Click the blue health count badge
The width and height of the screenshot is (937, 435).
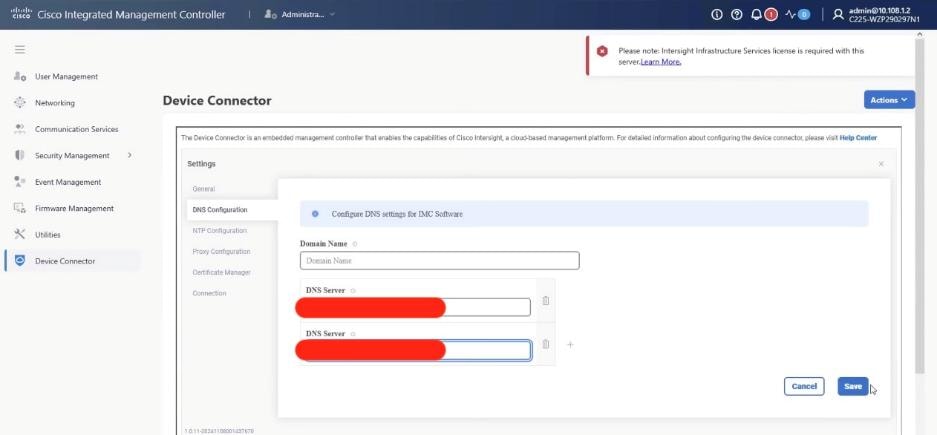(804, 14)
